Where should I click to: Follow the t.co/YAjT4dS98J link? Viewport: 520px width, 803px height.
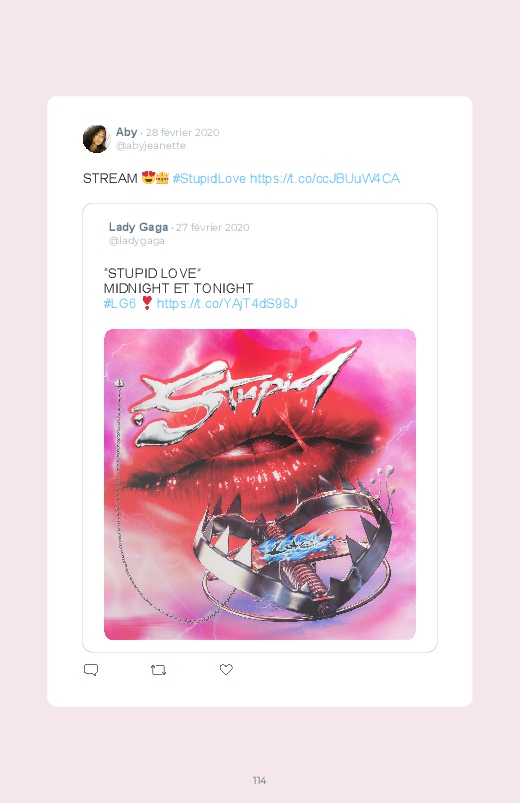(x=227, y=303)
